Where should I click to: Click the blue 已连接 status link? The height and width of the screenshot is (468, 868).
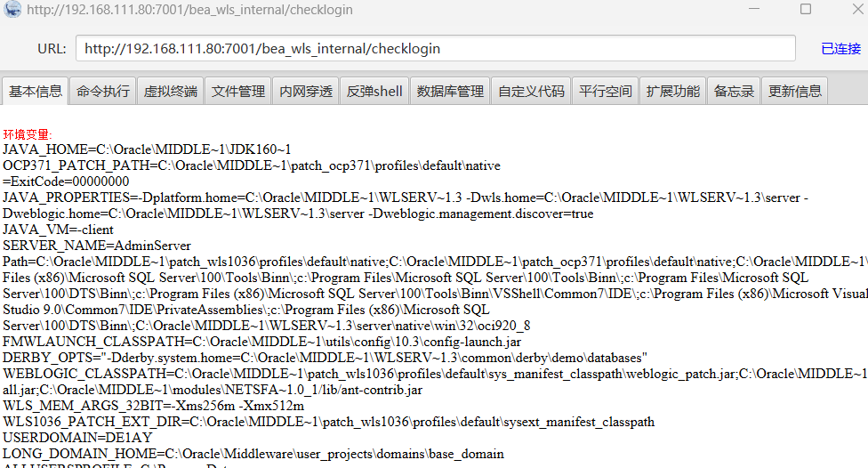pos(840,49)
